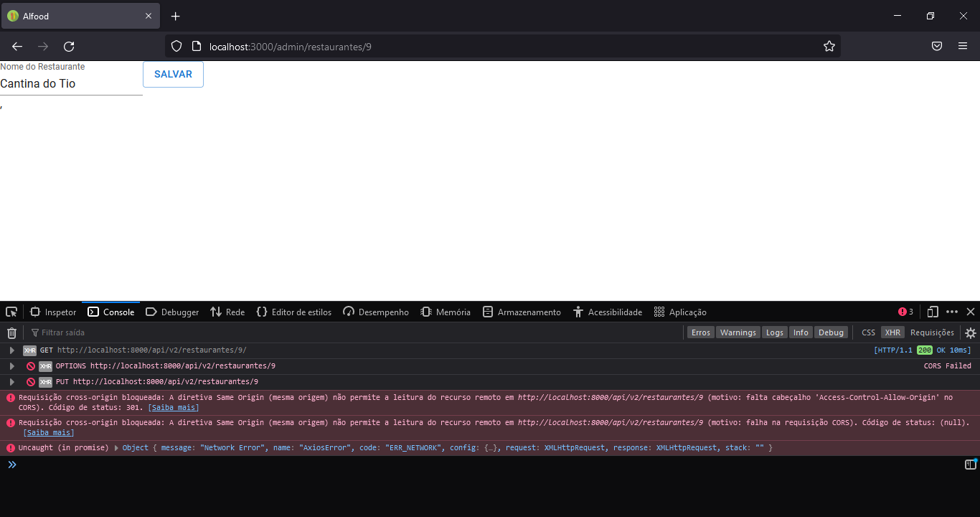Close the developer tools panel
Viewport: 980px width, 517px height.
971,312
